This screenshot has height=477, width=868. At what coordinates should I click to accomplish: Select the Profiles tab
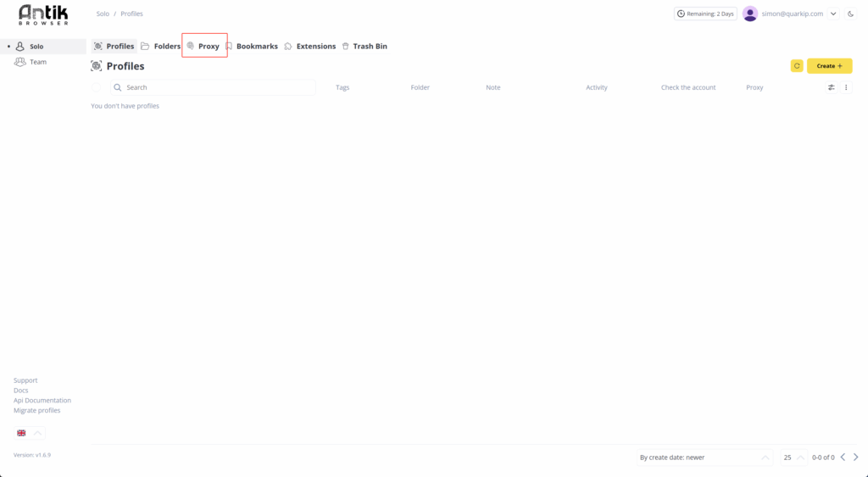point(114,46)
